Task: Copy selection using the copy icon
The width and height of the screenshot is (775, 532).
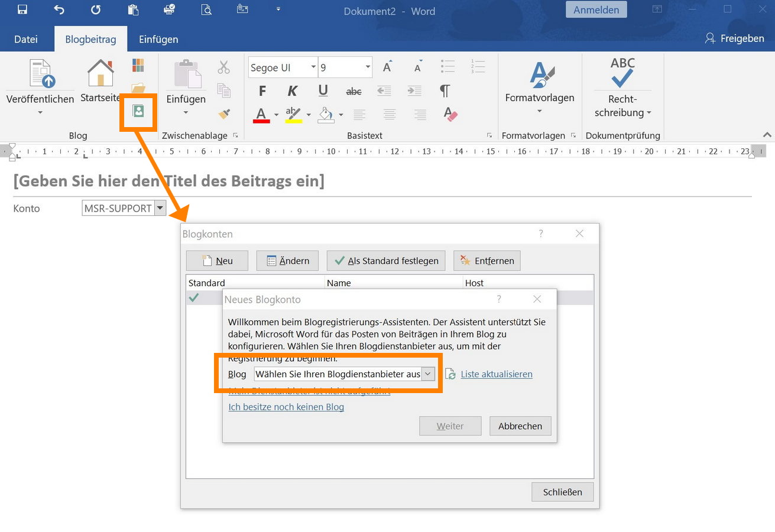Action: click(223, 90)
